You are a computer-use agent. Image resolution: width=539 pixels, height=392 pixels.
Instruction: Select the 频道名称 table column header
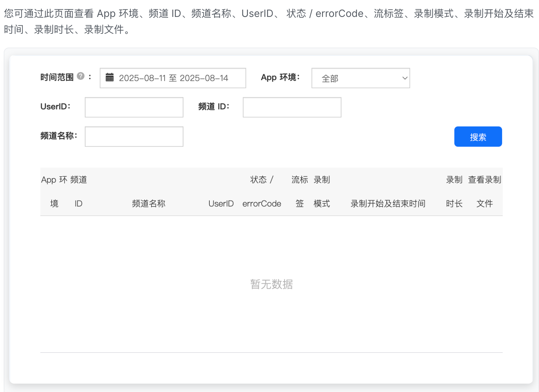(x=148, y=204)
